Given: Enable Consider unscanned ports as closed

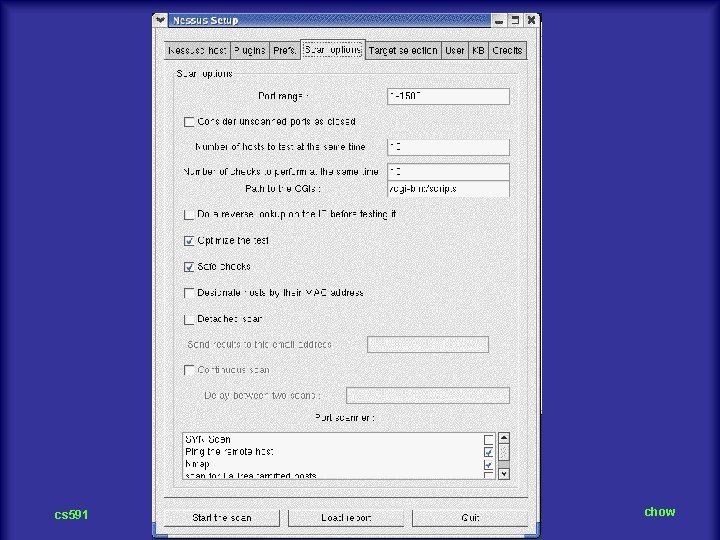Looking at the screenshot, I should click(189, 122).
